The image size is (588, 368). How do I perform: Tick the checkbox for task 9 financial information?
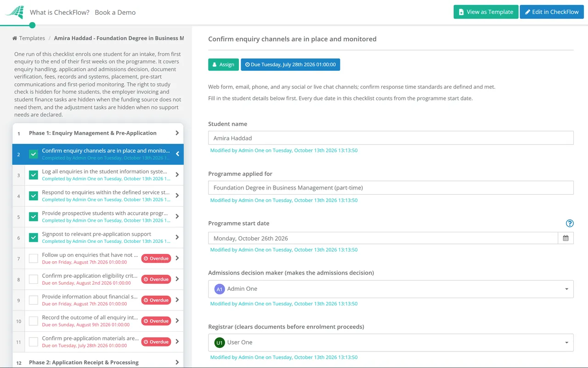pos(34,300)
